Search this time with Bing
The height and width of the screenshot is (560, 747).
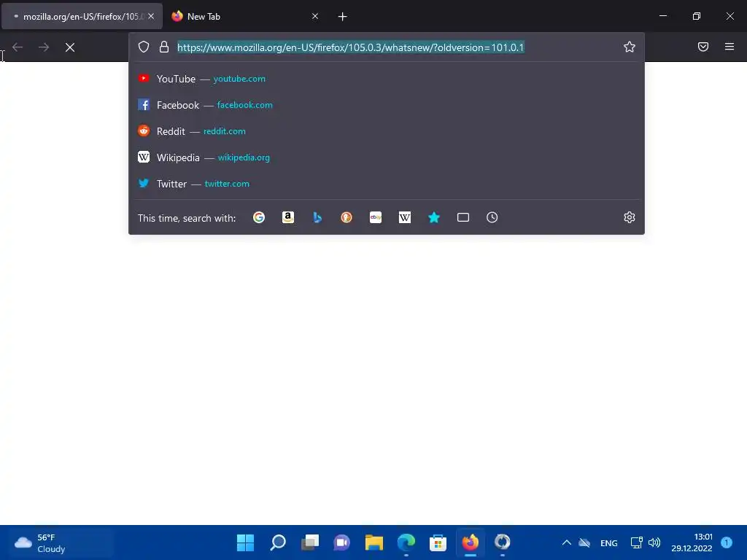[317, 217]
